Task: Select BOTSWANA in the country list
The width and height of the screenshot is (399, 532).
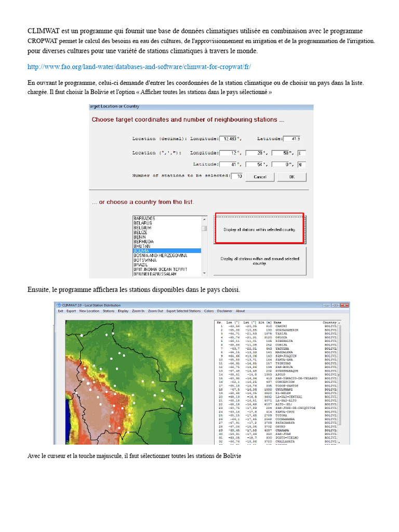Action: click(145, 260)
